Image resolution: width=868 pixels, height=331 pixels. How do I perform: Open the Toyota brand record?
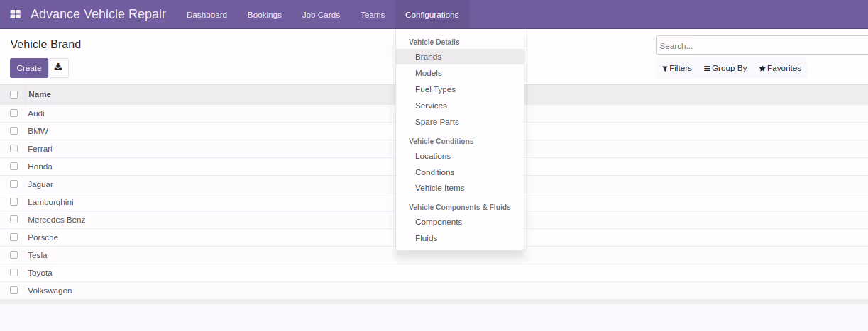pos(40,273)
